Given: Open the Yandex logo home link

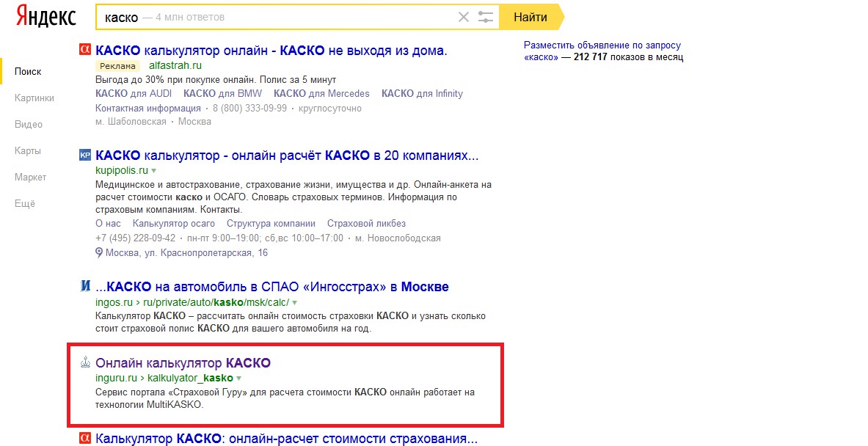Looking at the screenshot, I should point(45,16).
